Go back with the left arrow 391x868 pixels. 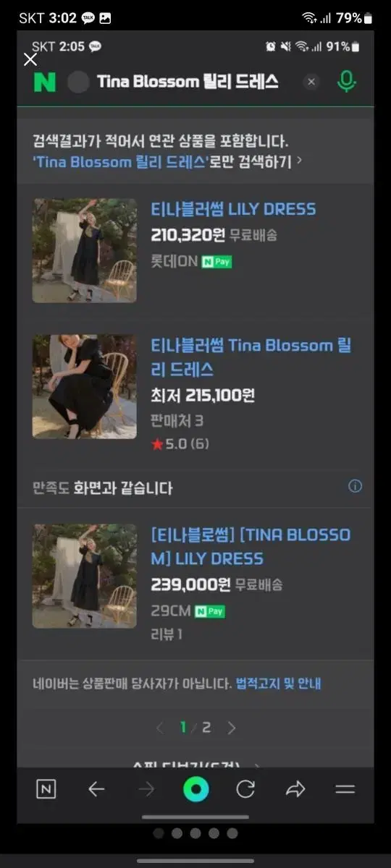coord(96,789)
